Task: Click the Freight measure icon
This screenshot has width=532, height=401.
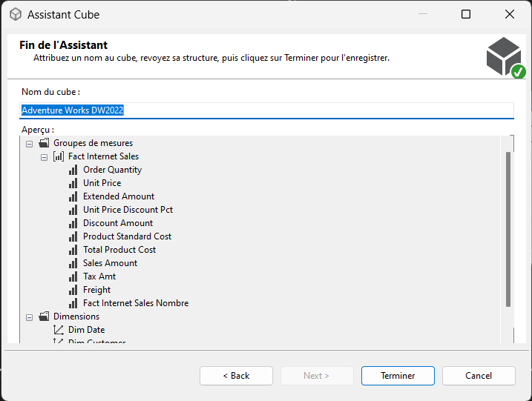Action: pos(73,290)
